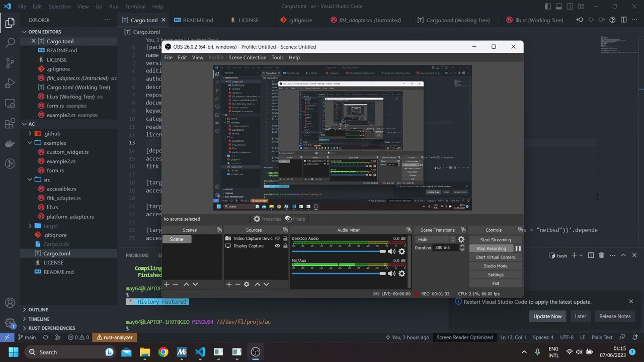
Task: Collapse the src folder in Explorer
Action: (30, 179)
